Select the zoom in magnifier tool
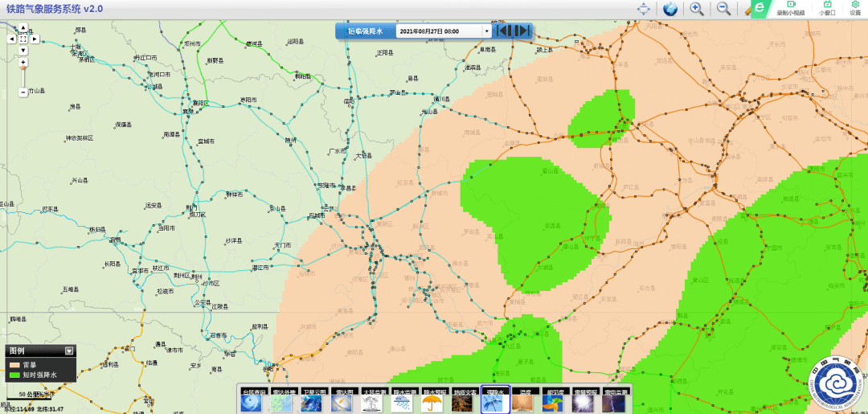 coord(697,9)
